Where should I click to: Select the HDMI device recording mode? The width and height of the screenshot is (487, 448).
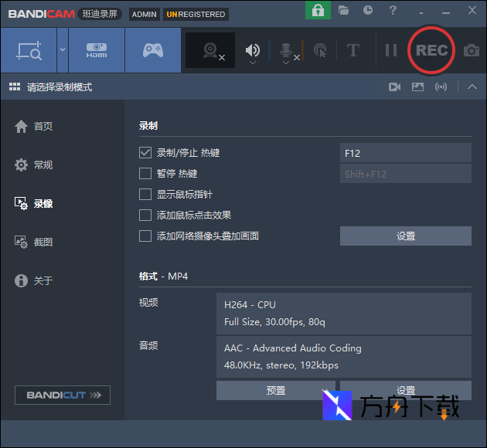[x=97, y=50]
